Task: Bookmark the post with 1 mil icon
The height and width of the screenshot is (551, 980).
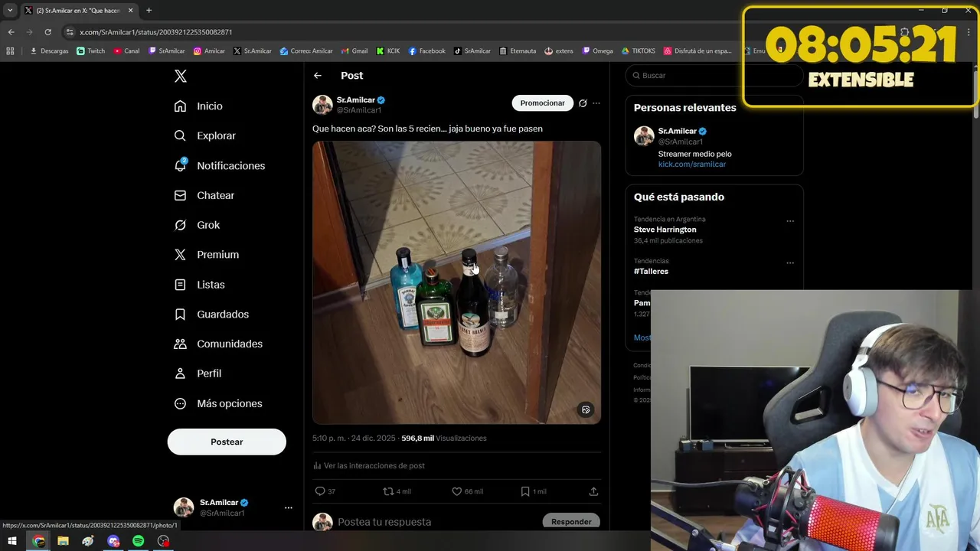Action: pyautogui.click(x=524, y=491)
